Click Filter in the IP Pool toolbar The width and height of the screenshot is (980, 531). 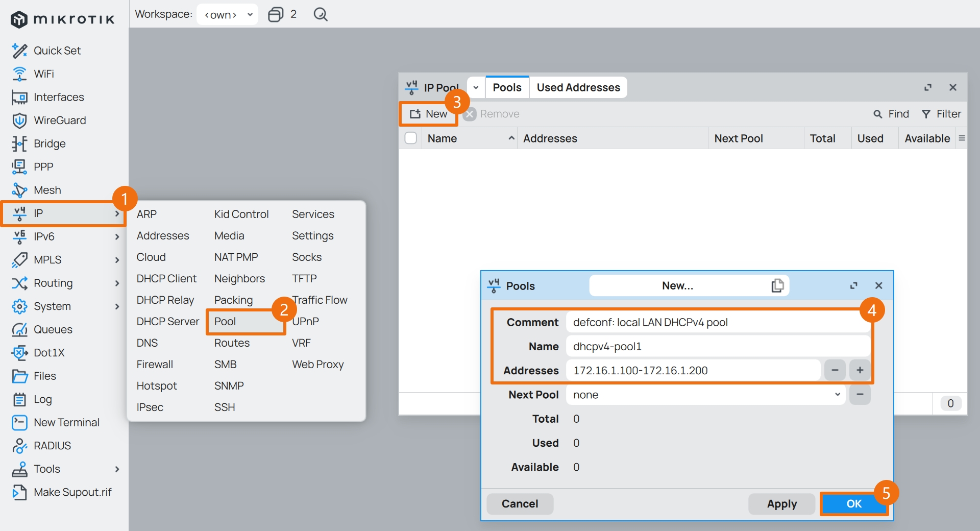[941, 114]
